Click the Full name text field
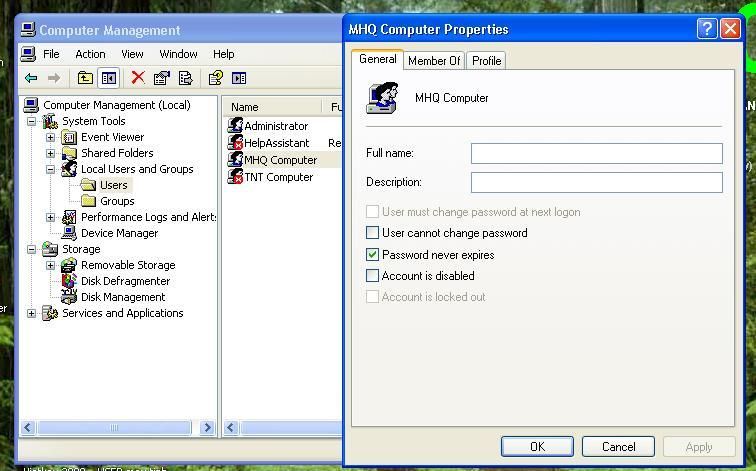Screen dimensions: 756x471 (596, 153)
